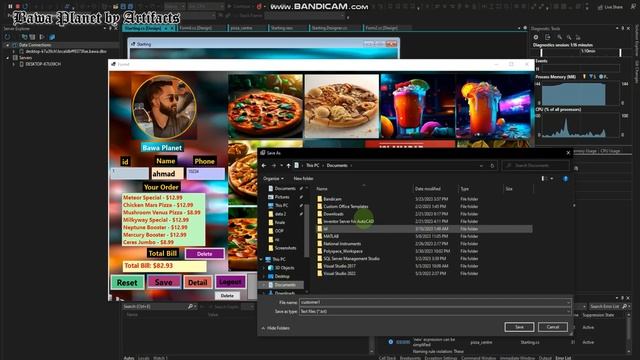Screen dimensions: 640x360
Task: Switch to the CPU Usage tab
Action: point(610,151)
